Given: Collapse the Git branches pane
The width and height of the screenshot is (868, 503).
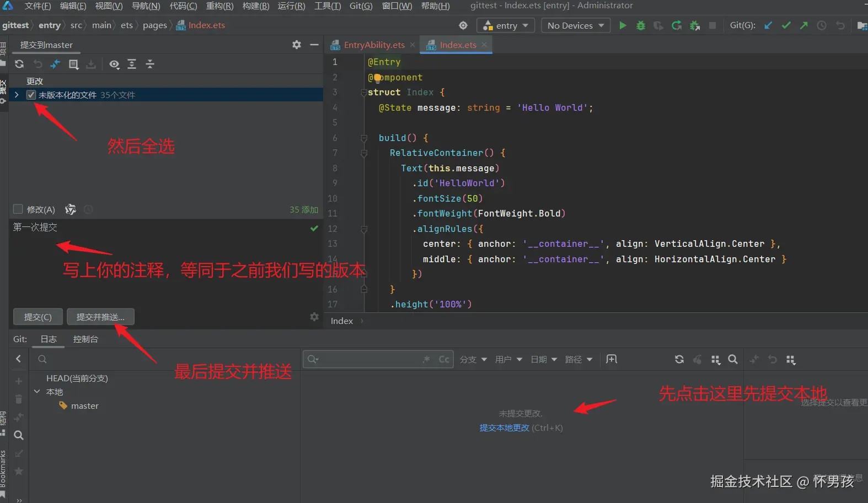Looking at the screenshot, I should point(18,359).
